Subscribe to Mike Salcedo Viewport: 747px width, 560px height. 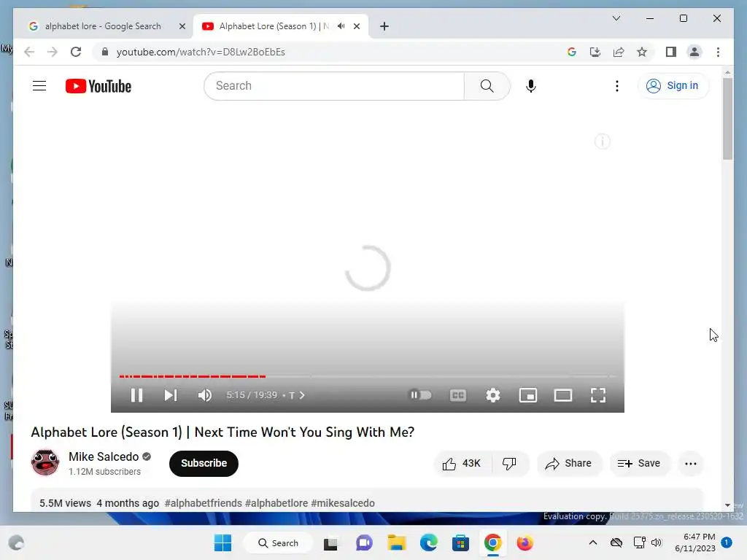204,463
